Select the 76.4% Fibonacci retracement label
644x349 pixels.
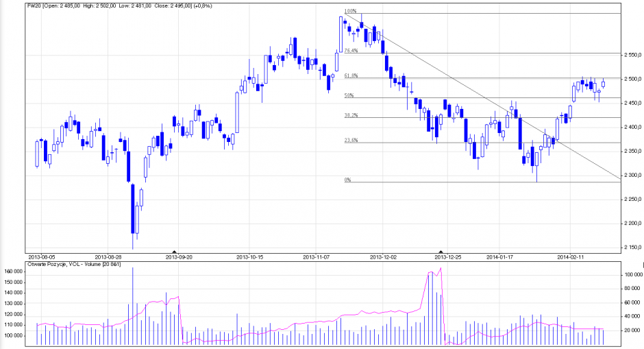pos(351,51)
